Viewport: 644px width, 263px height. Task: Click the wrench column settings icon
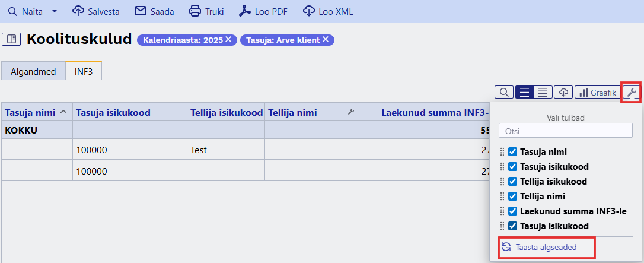click(x=632, y=92)
